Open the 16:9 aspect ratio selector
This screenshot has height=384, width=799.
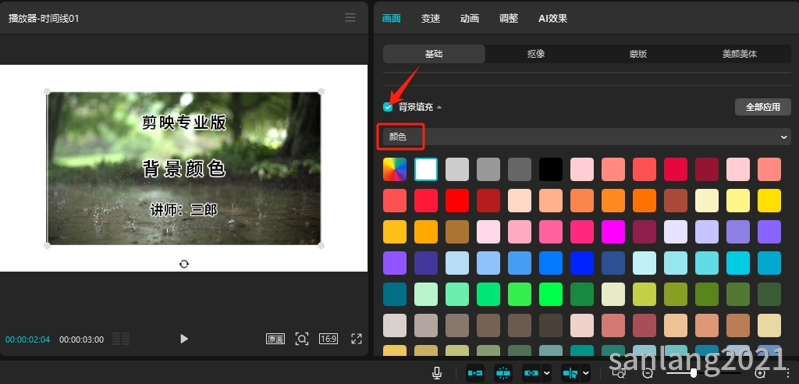(x=328, y=338)
